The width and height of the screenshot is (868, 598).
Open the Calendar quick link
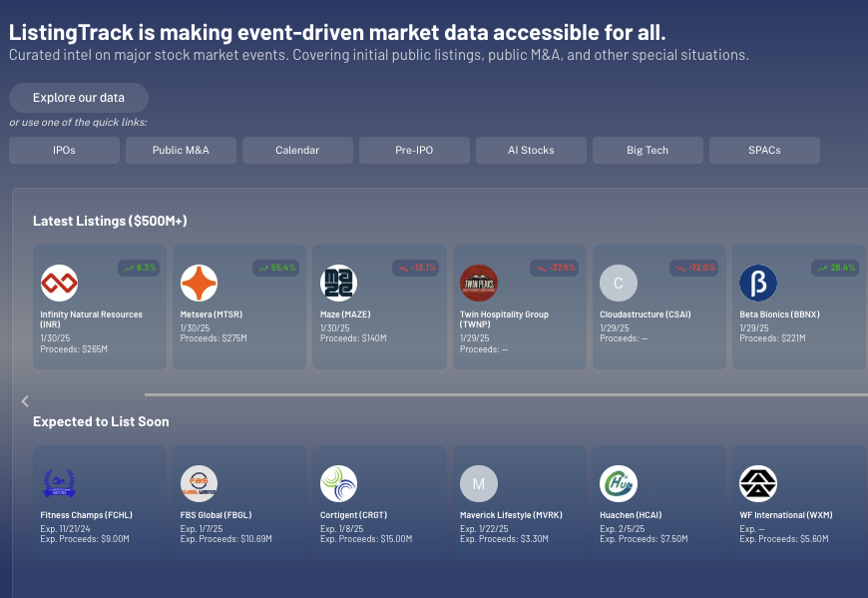[298, 150]
